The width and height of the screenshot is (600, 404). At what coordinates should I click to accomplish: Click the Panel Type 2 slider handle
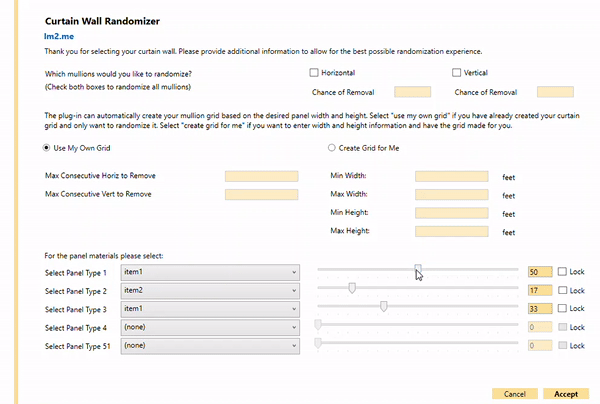click(x=352, y=288)
